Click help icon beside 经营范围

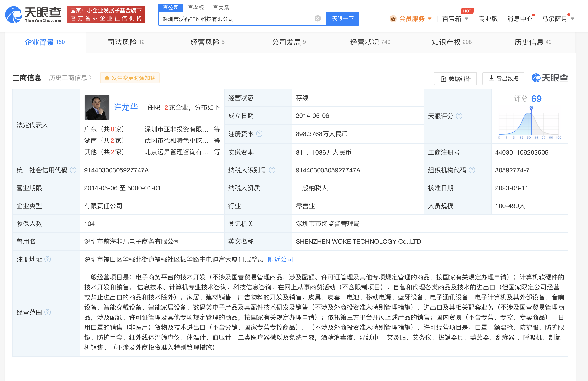click(48, 312)
